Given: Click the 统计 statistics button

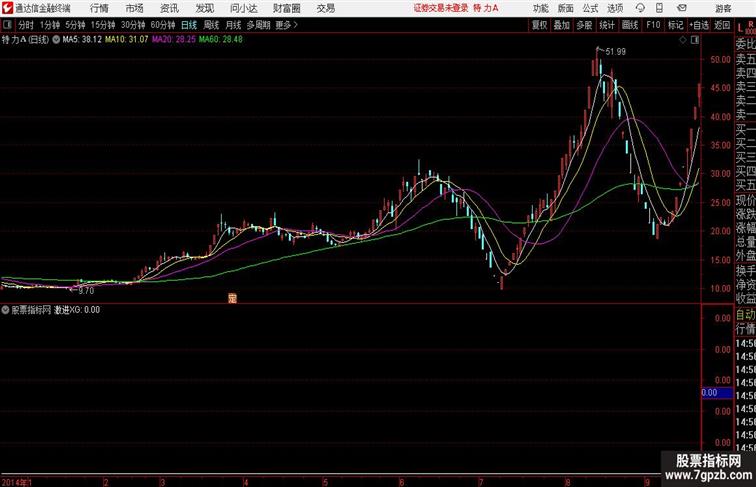Looking at the screenshot, I should pyautogui.click(x=607, y=25).
